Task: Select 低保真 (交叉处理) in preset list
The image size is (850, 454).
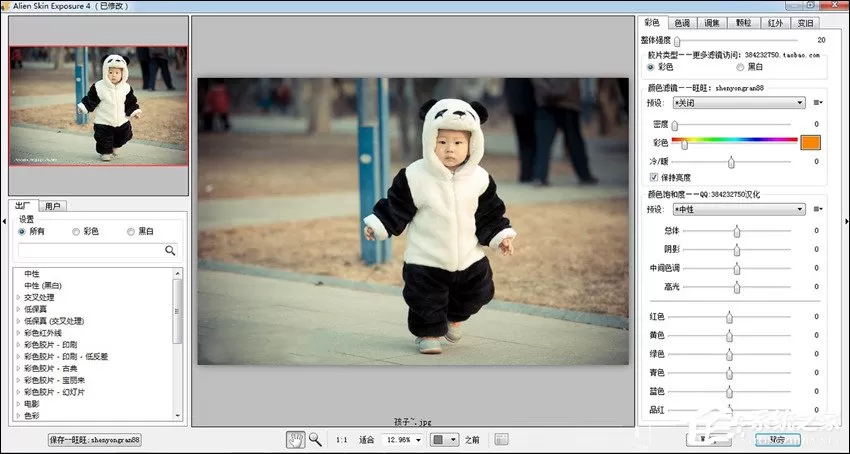Action: 54,321
